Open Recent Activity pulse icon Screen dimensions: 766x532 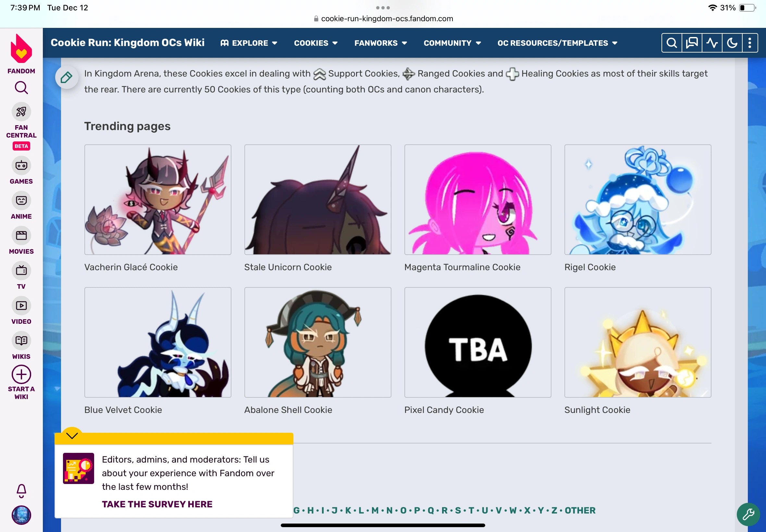click(x=712, y=43)
